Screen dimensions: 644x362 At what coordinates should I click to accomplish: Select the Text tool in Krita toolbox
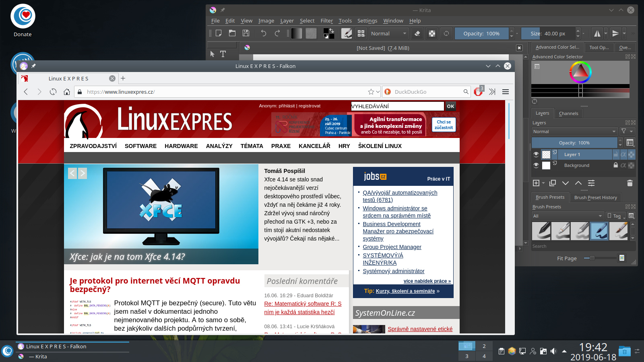(223, 54)
